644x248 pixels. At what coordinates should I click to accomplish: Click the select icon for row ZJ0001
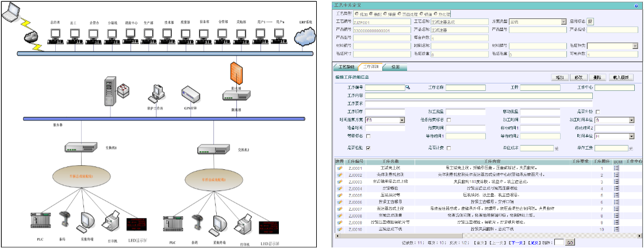pyautogui.click(x=340, y=168)
